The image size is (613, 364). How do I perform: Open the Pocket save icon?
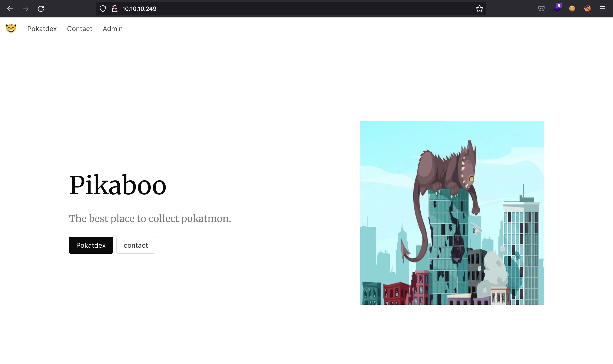(541, 9)
